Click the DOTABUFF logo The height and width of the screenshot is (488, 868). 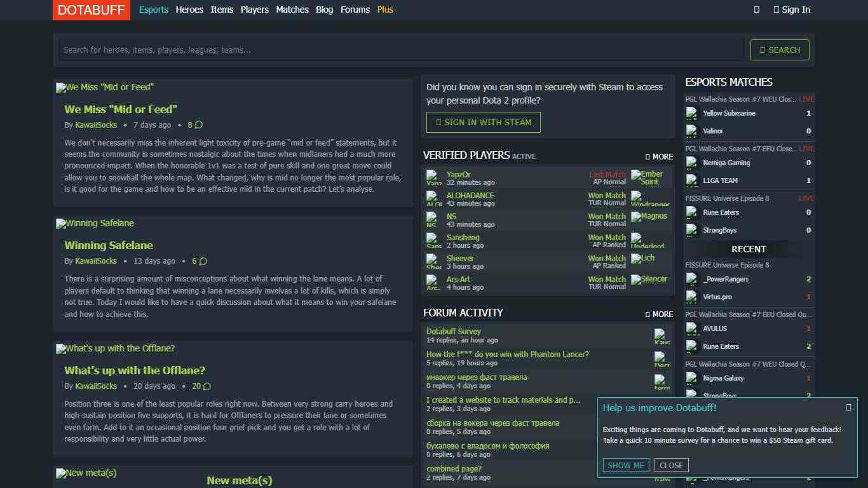[91, 10]
